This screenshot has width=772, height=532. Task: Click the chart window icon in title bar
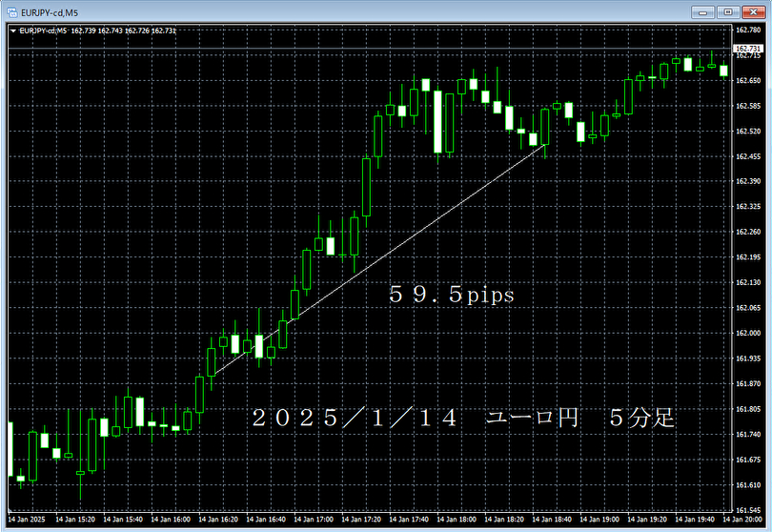click(x=11, y=12)
